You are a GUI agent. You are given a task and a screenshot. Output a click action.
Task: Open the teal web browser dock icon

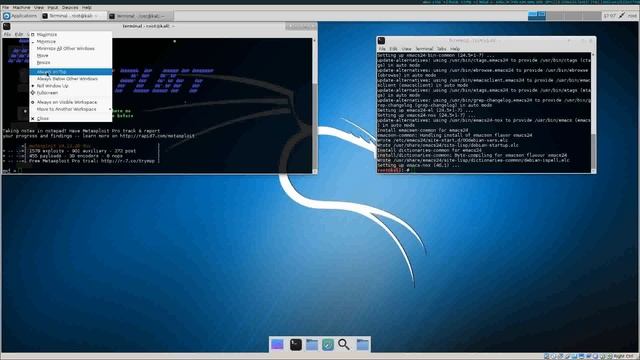[328, 344]
